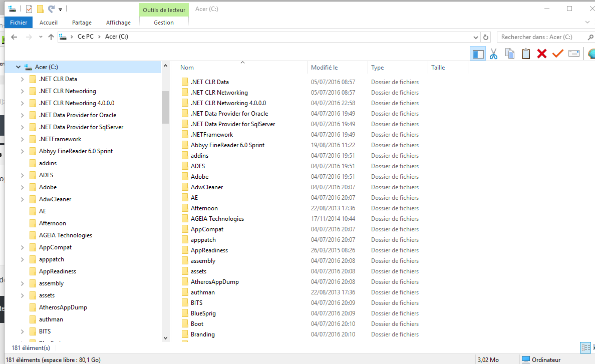Go back with the left arrow

[x=14, y=37]
